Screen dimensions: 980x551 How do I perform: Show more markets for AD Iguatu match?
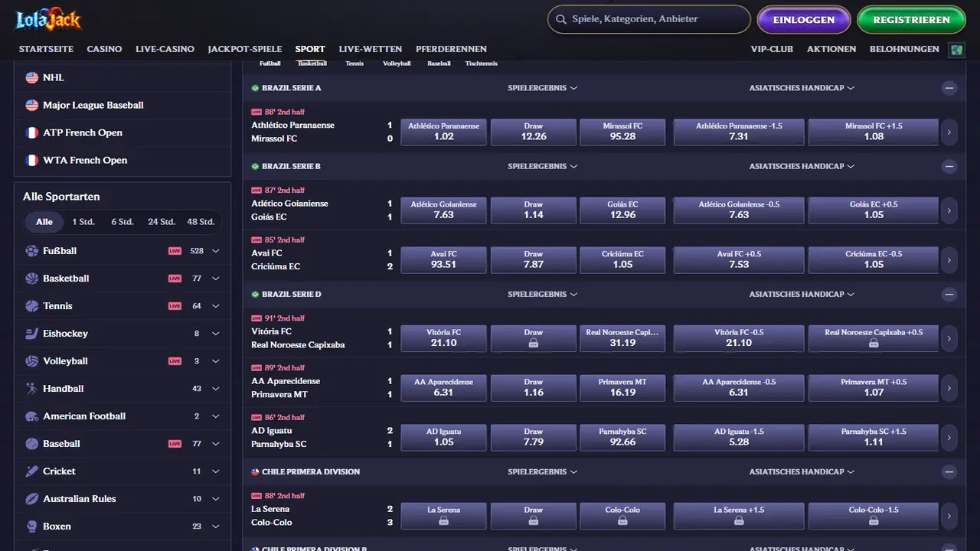click(x=949, y=437)
